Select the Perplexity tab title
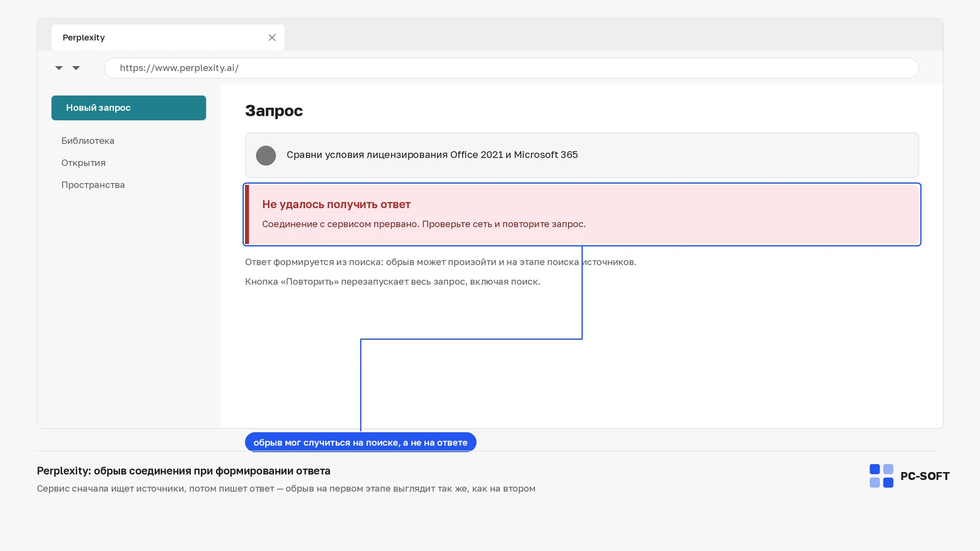This screenshot has height=551, width=980. coord(83,37)
